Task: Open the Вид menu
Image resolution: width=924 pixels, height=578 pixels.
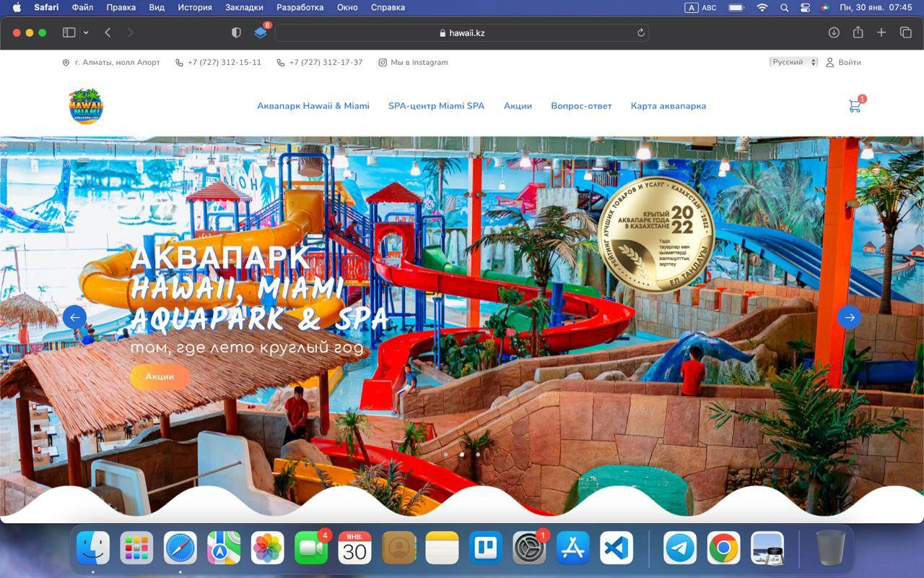Action: pos(157,7)
